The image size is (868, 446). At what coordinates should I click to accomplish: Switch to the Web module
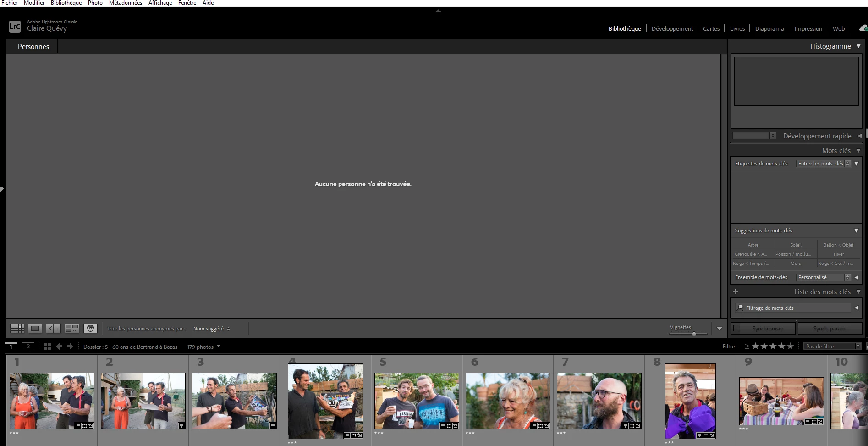[x=839, y=28]
